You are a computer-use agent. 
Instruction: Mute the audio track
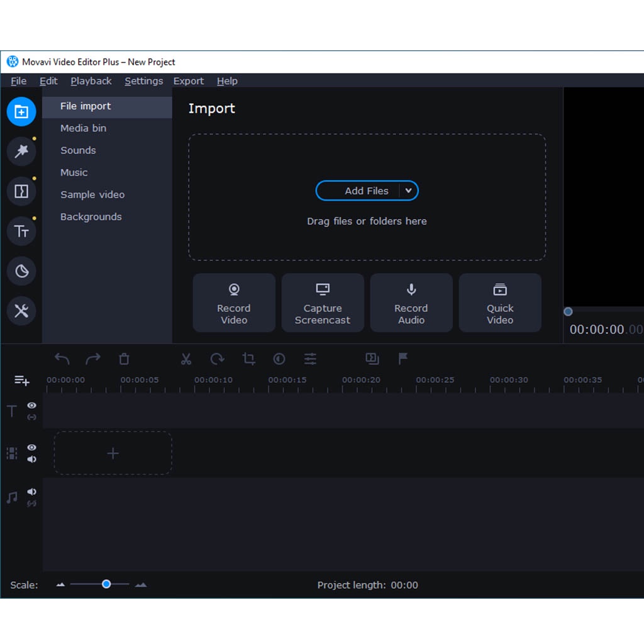point(31,492)
